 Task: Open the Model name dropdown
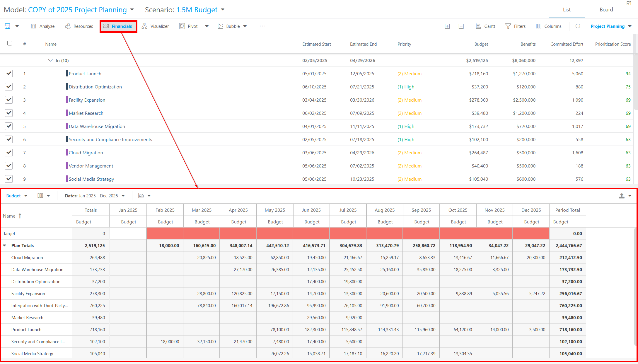[81, 10]
